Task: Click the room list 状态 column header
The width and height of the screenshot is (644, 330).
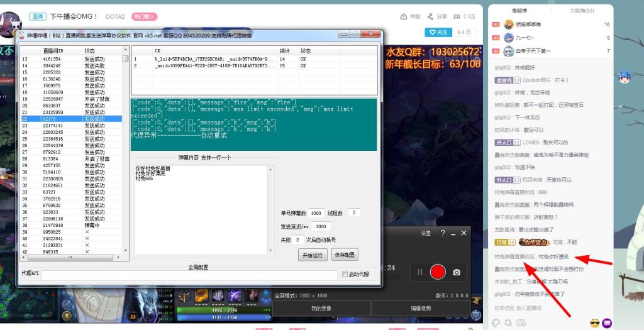Action: pos(103,51)
